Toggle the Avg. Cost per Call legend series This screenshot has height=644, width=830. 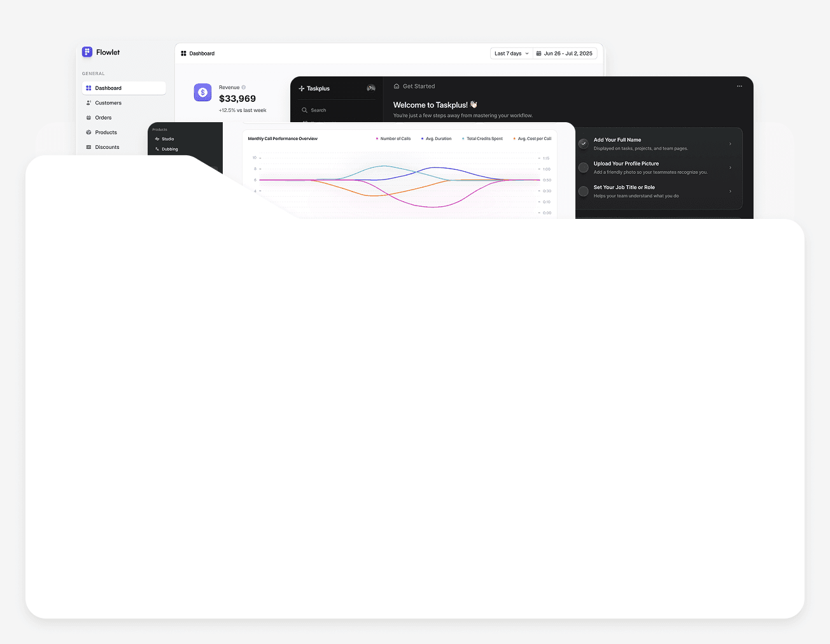click(532, 139)
